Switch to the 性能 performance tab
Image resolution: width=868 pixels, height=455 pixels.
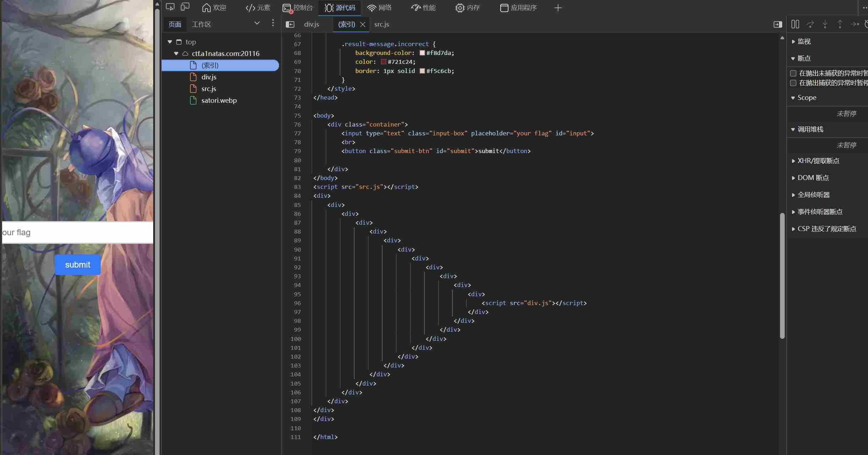point(423,8)
